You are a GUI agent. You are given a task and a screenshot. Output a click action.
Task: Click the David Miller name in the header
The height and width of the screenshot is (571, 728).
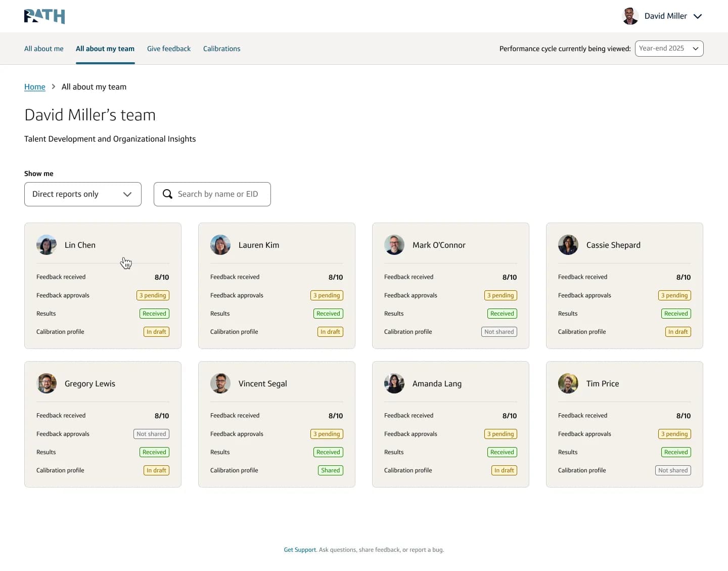click(665, 16)
